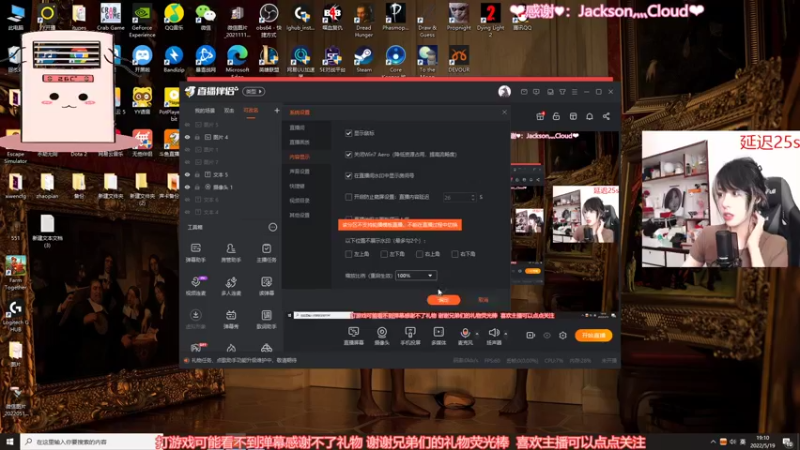Open the 直播画质 settings section

coord(299,142)
